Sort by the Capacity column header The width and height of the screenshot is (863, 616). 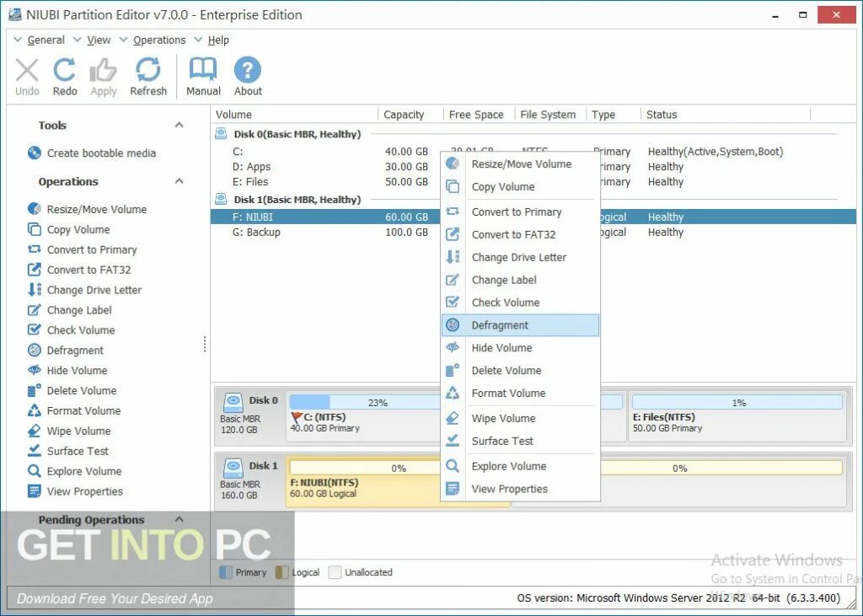coord(404,115)
